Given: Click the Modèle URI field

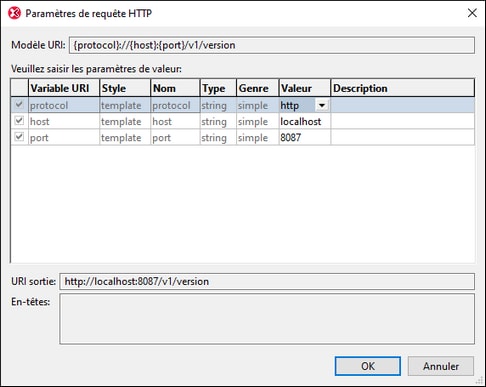Looking at the screenshot, I should coord(272,45).
